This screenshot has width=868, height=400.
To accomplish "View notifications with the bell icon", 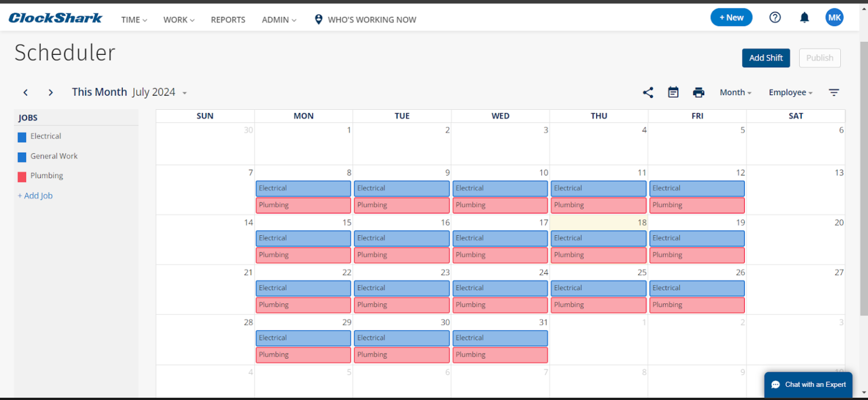I will pyautogui.click(x=804, y=17).
